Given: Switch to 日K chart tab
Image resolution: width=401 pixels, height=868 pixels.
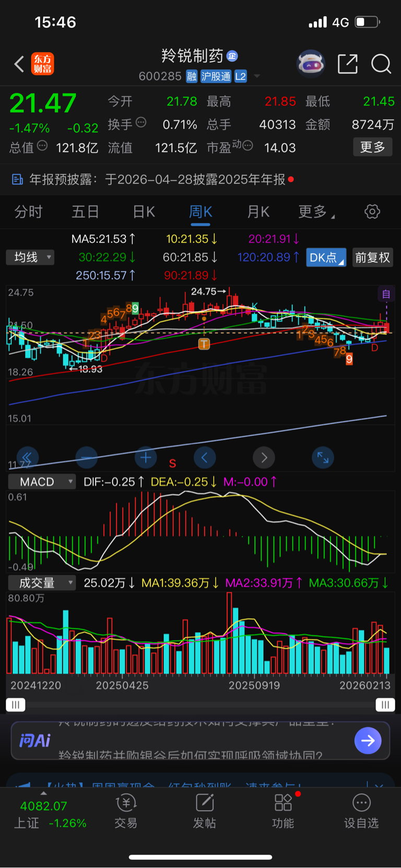Looking at the screenshot, I should [144, 211].
